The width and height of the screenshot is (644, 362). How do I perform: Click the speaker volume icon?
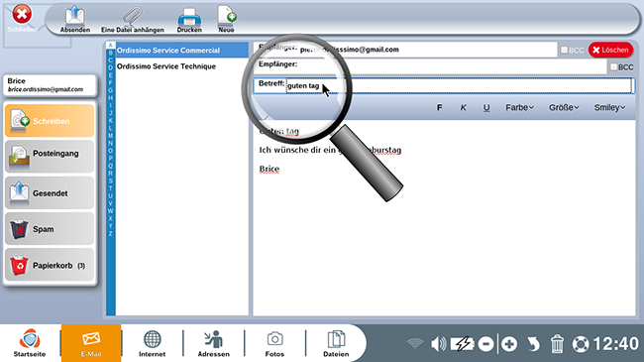click(438, 343)
